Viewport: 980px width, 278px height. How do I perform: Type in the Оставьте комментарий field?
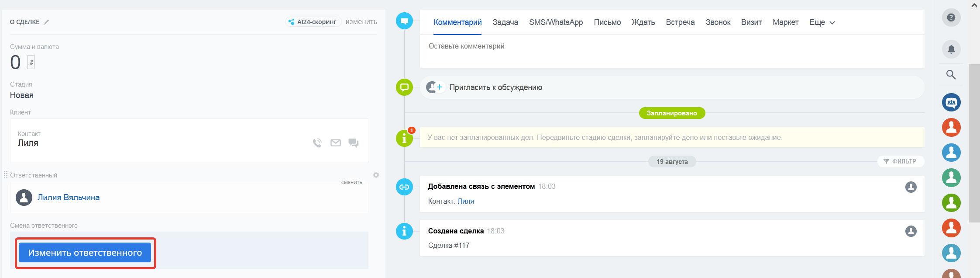click(x=671, y=51)
